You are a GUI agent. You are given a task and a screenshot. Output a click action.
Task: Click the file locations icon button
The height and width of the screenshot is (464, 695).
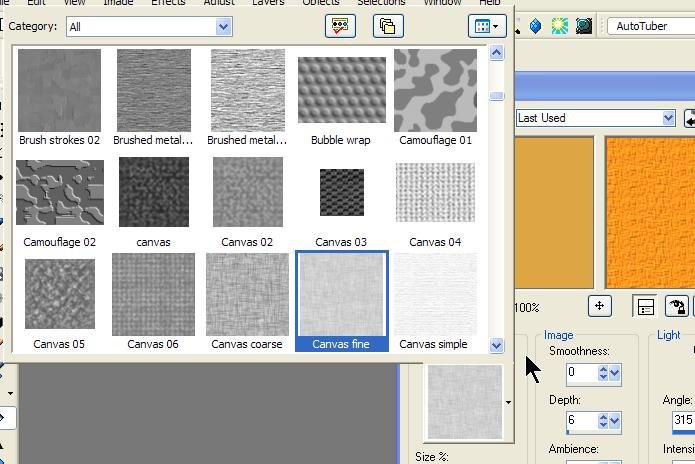[388, 27]
